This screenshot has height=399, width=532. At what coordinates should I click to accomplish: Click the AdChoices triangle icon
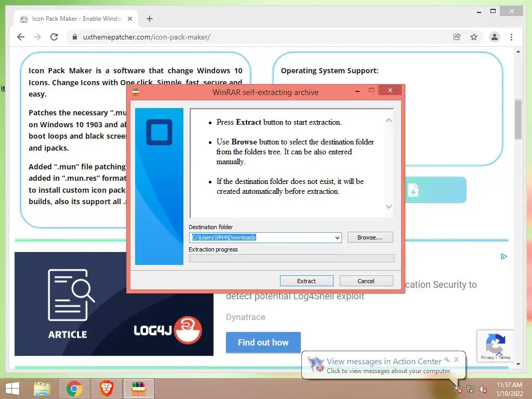[x=504, y=257]
